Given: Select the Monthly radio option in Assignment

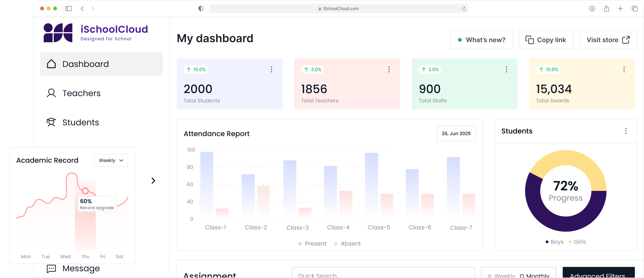Looking at the screenshot, I should click(x=522, y=276).
